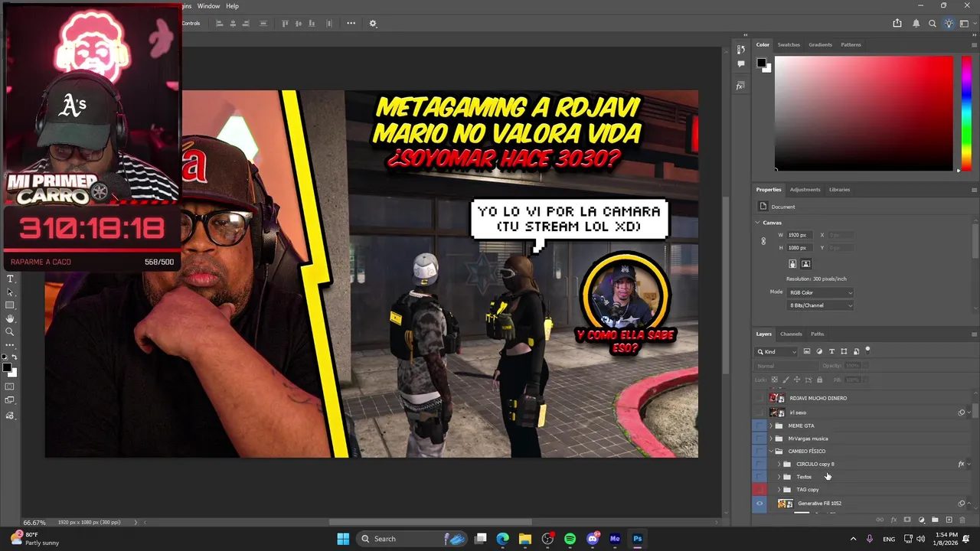Select the Hand tool

[x=10, y=318]
